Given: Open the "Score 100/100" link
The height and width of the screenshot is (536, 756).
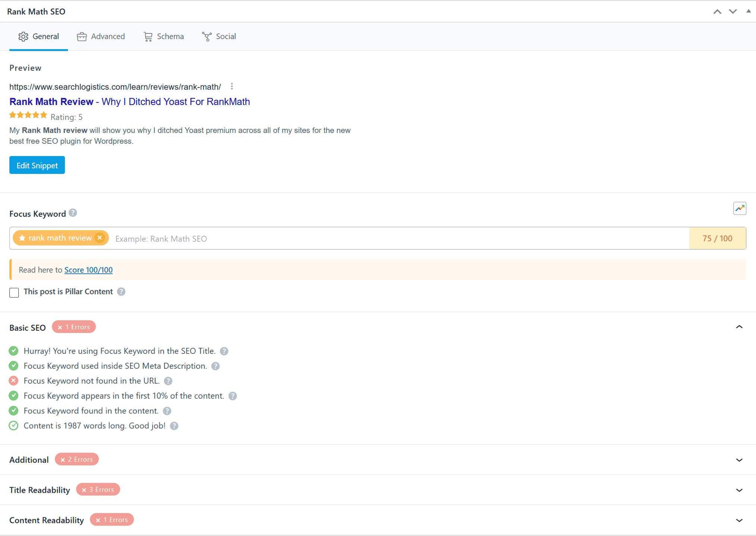Looking at the screenshot, I should pyautogui.click(x=88, y=270).
